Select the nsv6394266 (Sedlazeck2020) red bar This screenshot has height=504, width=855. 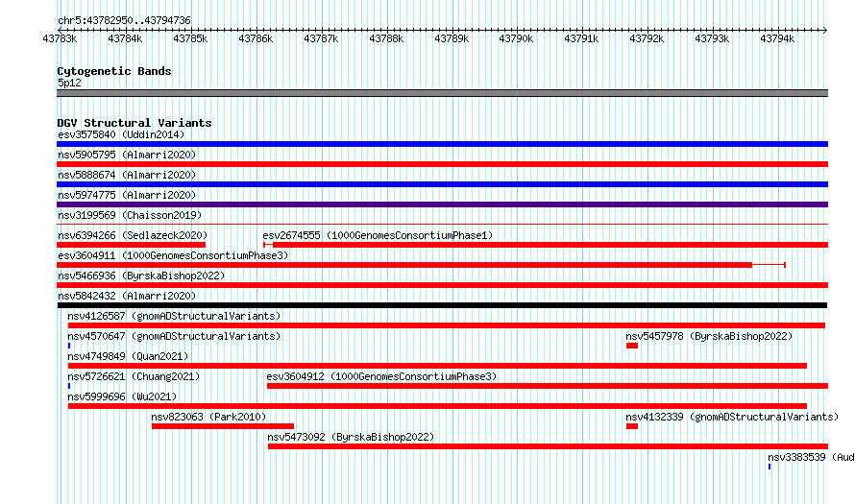(131, 245)
